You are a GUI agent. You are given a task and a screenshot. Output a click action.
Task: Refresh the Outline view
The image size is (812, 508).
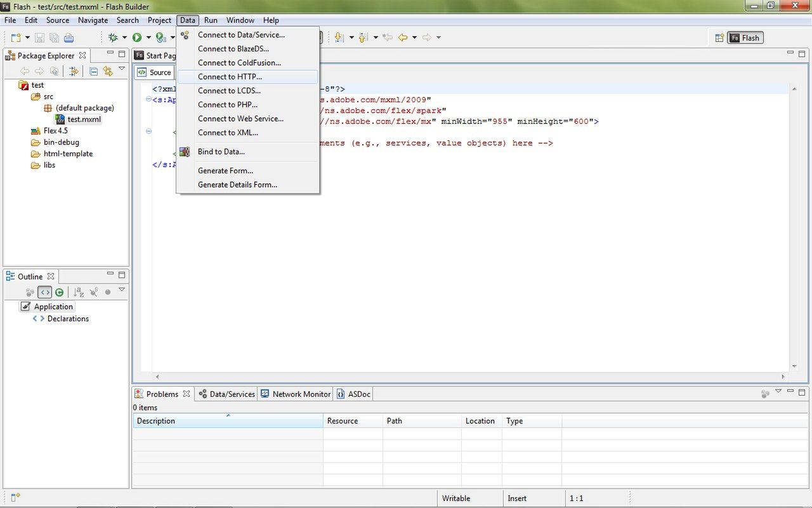[x=59, y=292]
